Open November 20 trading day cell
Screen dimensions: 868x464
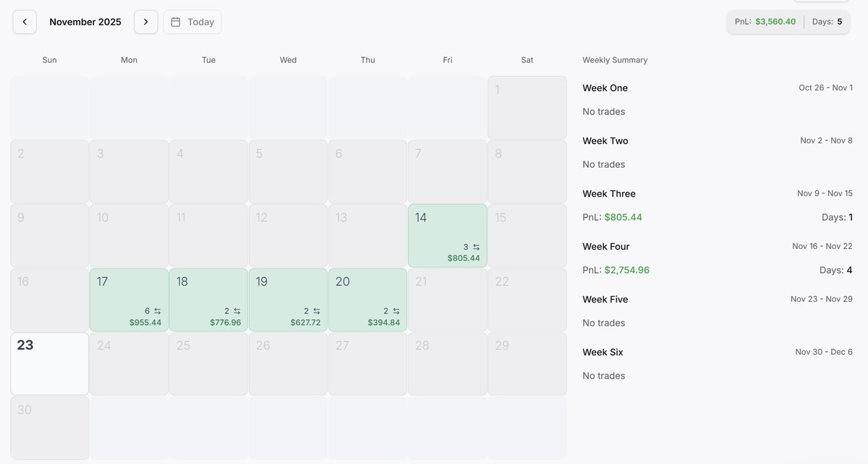coord(368,300)
